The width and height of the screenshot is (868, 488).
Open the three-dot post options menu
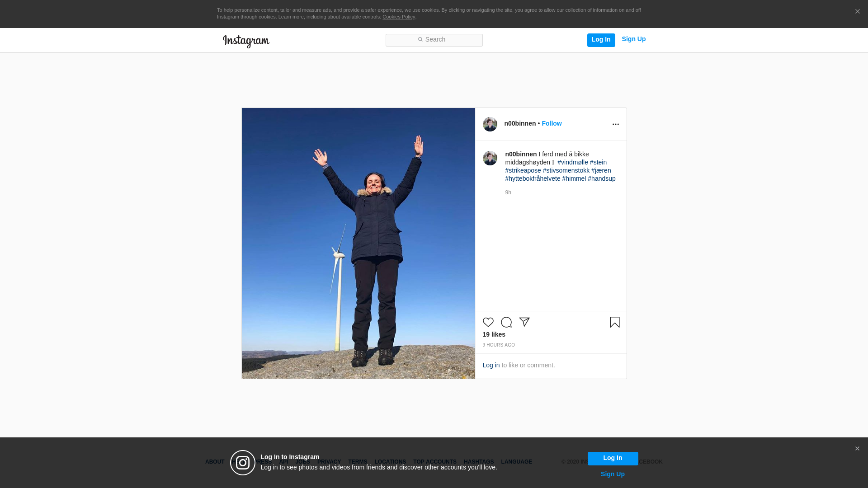pos(615,124)
